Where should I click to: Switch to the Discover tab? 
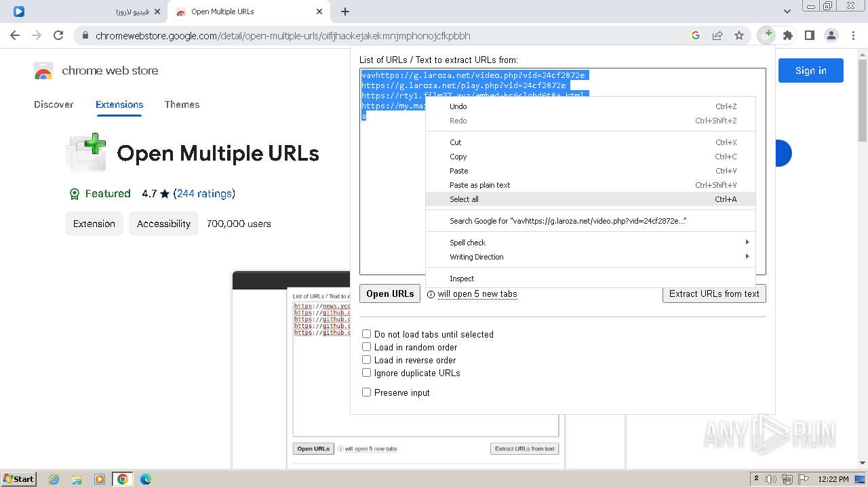point(54,104)
